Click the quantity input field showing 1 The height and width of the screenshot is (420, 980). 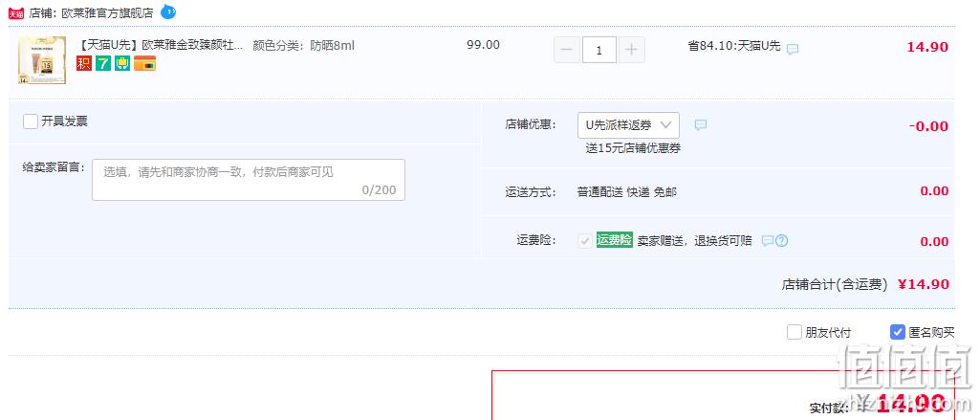click(x=599, y=50)
